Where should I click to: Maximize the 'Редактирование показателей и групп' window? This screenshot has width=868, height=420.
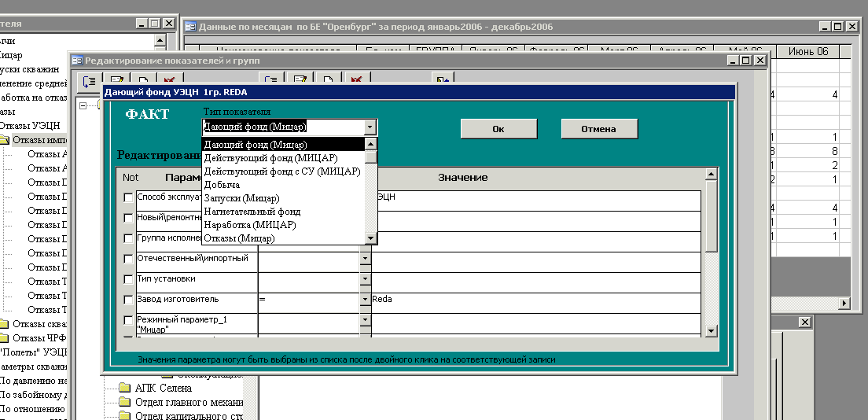745,61
